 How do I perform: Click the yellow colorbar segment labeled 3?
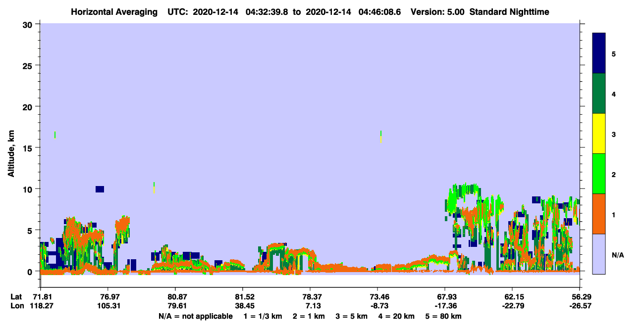click(599, 134)
